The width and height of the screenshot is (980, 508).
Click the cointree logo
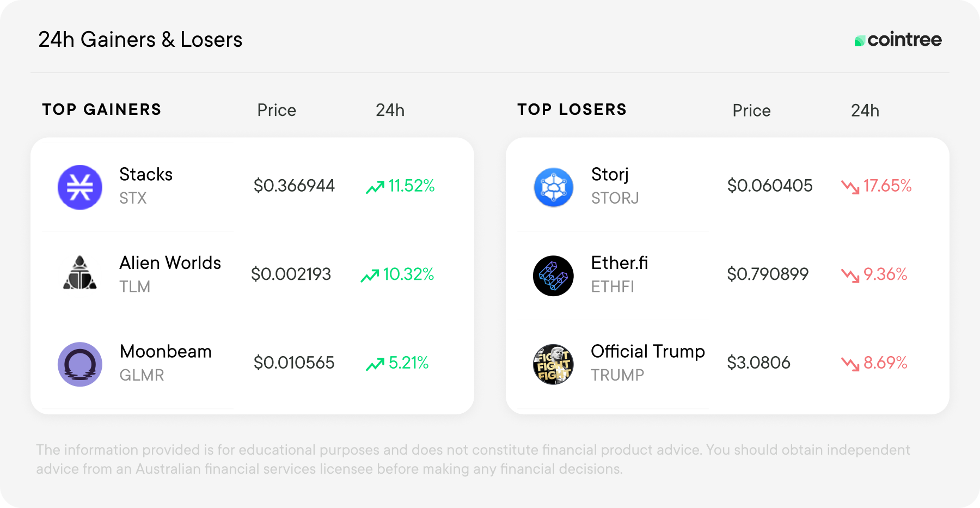(x=898, y=40)
